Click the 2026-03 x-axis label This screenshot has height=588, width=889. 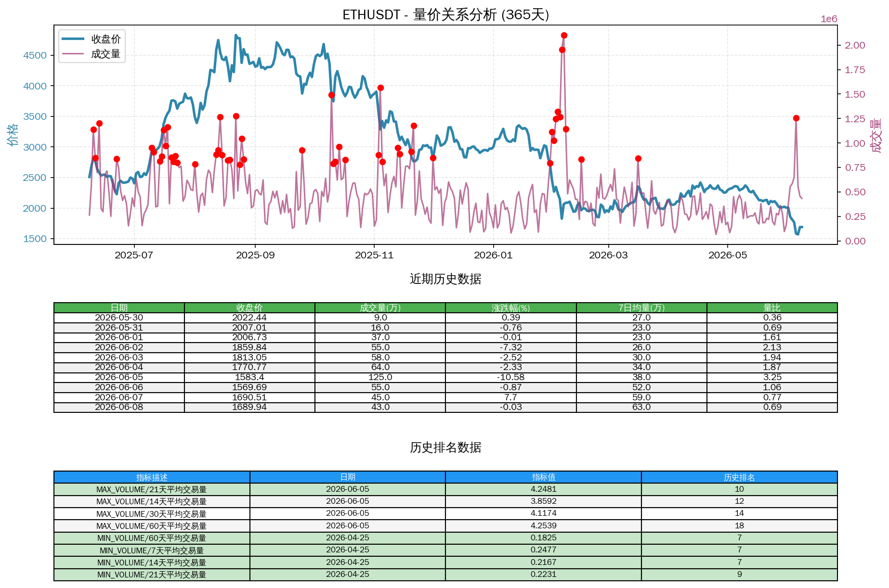click(608, 255)
